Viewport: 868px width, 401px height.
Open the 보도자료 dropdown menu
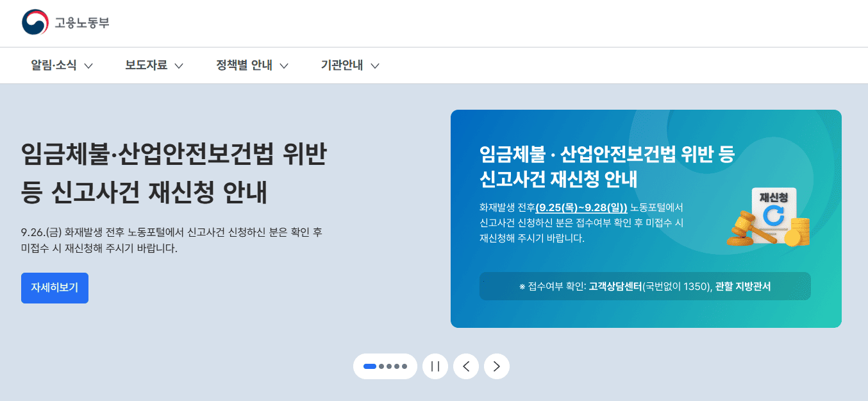point(180,65)
